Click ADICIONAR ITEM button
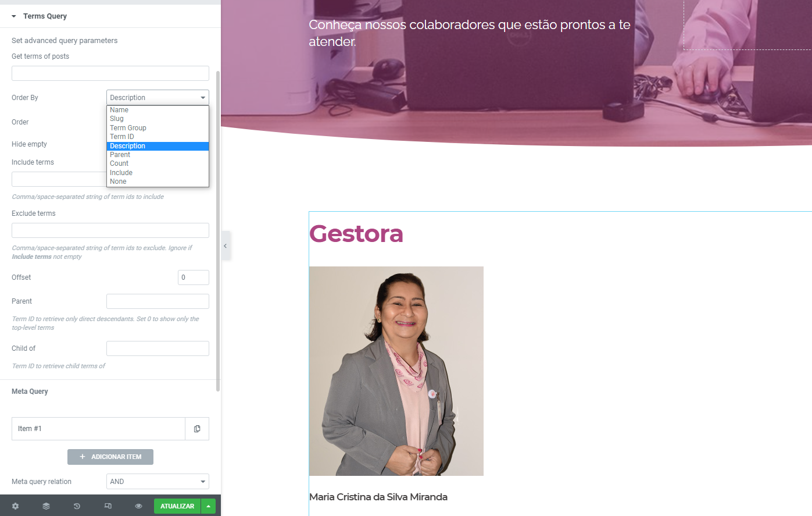Viewport: 812px width, 516px height. click(x=110, y=457)
